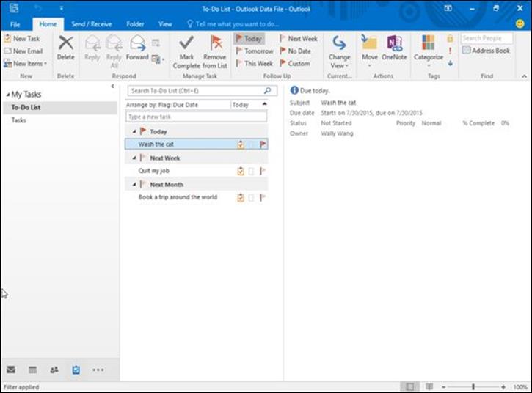Screen dimensions: 532x393
Task: Set High Importance red exclamation tag
Action: 451,51
